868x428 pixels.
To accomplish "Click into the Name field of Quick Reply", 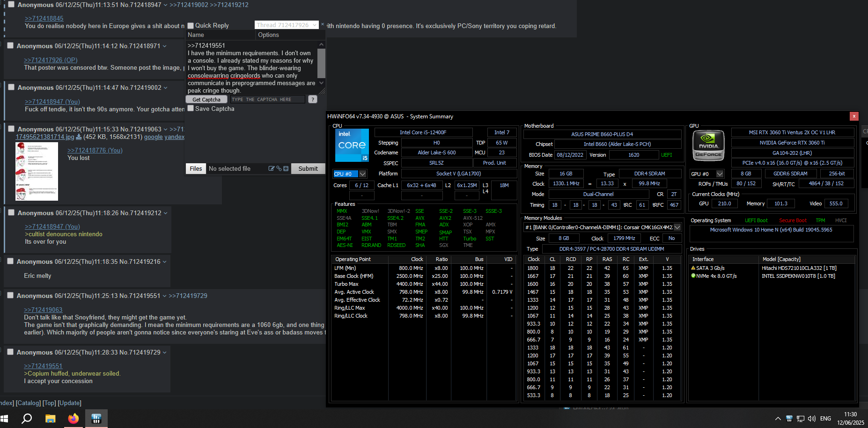I will [220, 35].
